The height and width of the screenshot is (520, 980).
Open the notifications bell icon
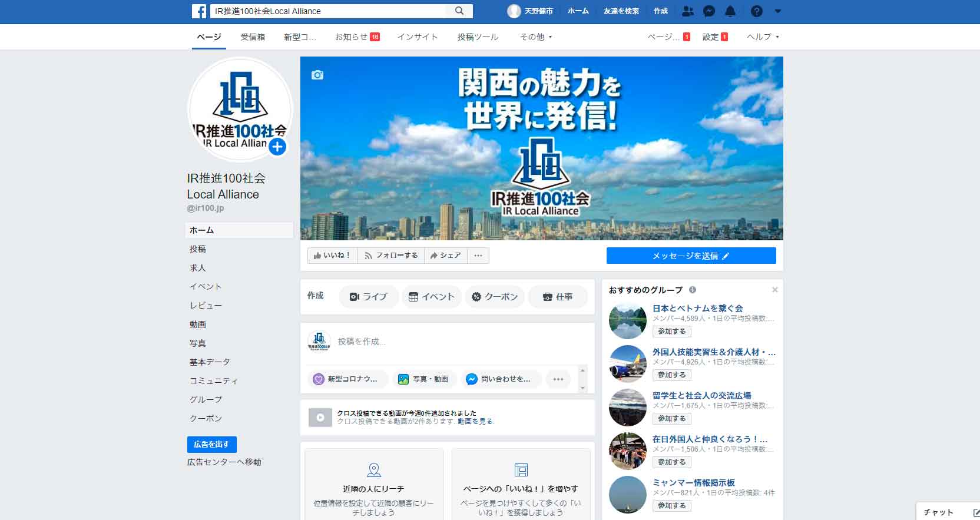pyautogui.click(x=730, y=11)
